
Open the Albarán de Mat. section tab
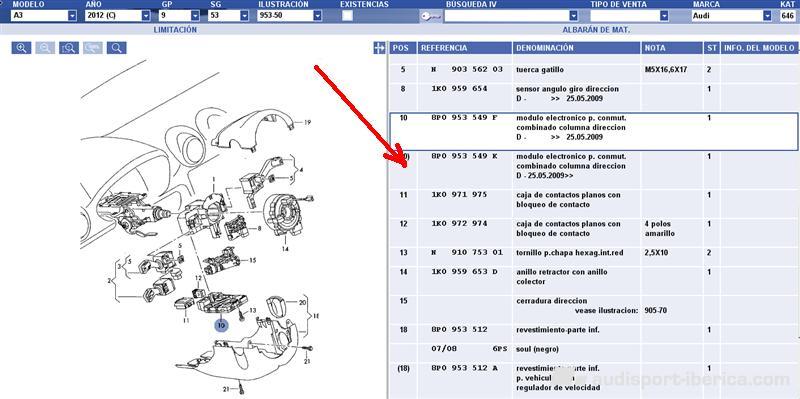[596, 30]
